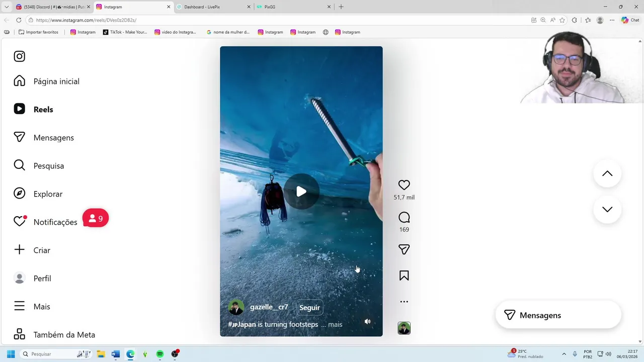Image resolution: width=644 pixels, height=362 pixels.
Task: Show hidden system tray icons
Action: click(564, 354)
